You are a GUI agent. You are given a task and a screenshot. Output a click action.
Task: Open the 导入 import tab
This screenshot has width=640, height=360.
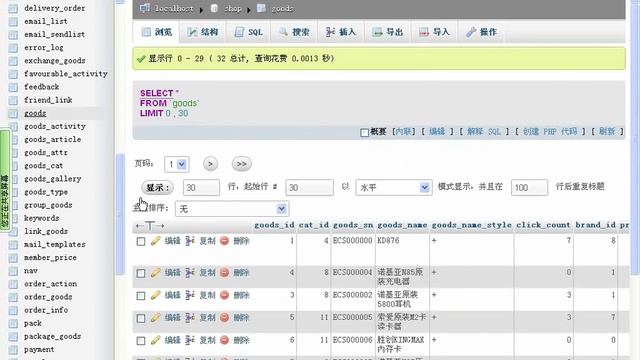click(434, 32)
